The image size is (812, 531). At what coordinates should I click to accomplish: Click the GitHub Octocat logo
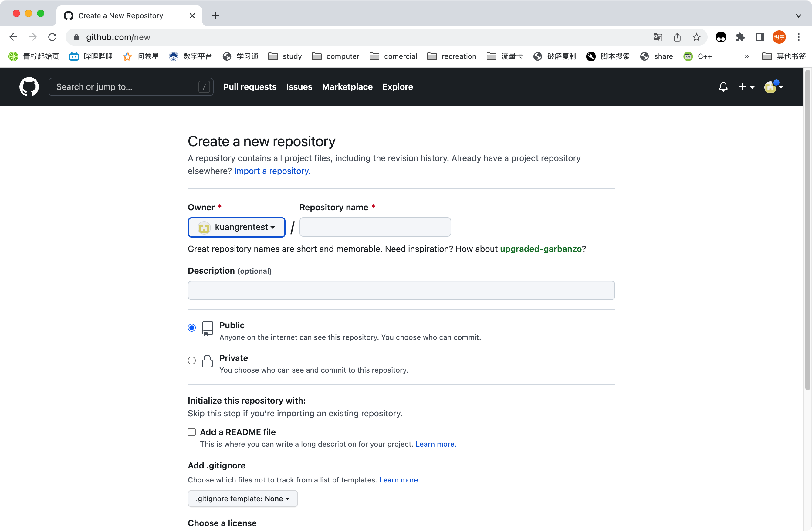click(29, 87)
